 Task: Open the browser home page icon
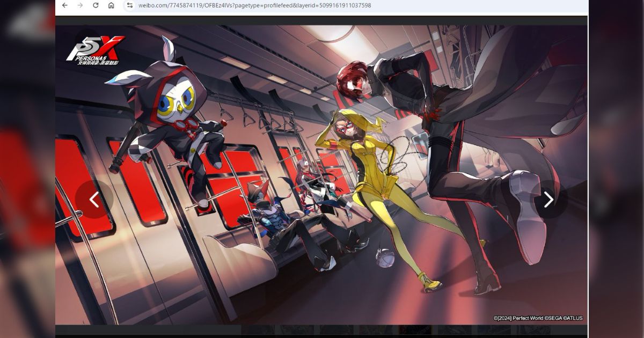pos(112,6)
